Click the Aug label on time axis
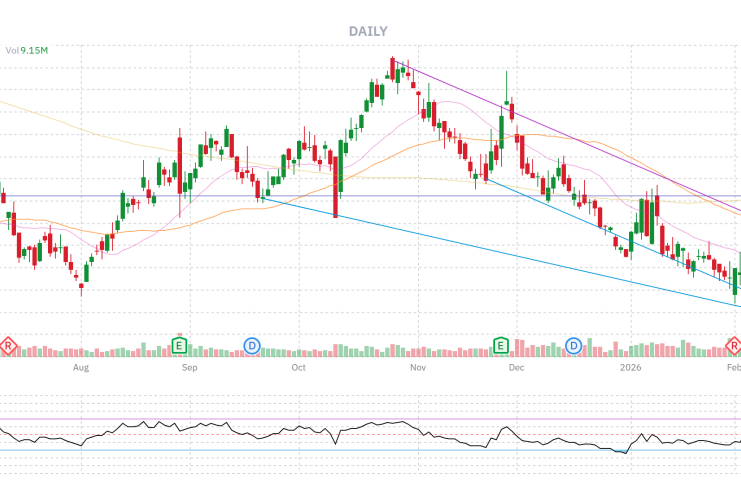Image resolution: width=741 pixels, height=486 pixels. [81, 368]
